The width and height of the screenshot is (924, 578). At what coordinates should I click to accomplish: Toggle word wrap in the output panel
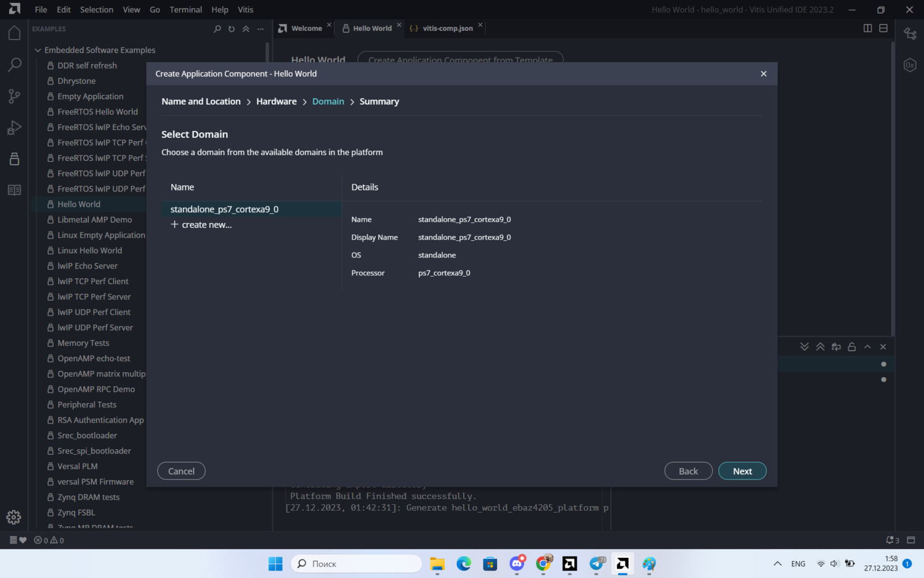[836, 347]
